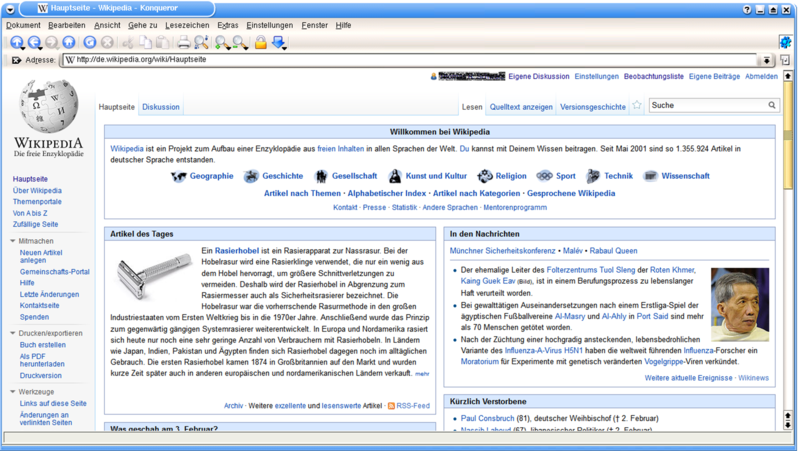Click the icon beside Wissenschaft portal

click(651, 177)
